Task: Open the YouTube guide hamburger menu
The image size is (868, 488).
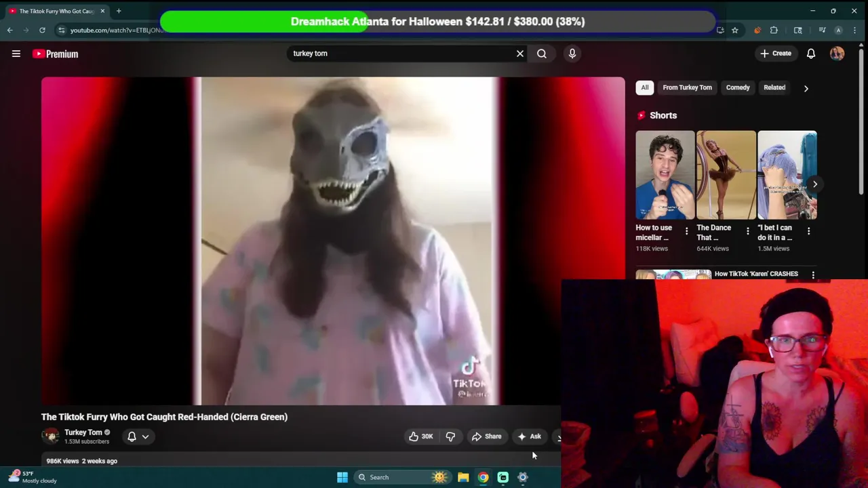Action: [16, 54]
